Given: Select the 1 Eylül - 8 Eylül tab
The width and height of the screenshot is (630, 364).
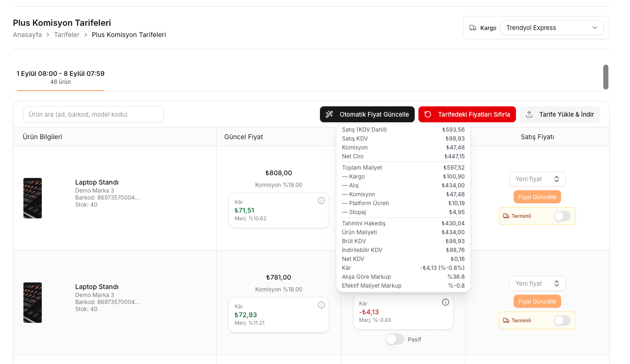Looking at the screenshot, I should [61, 77].
